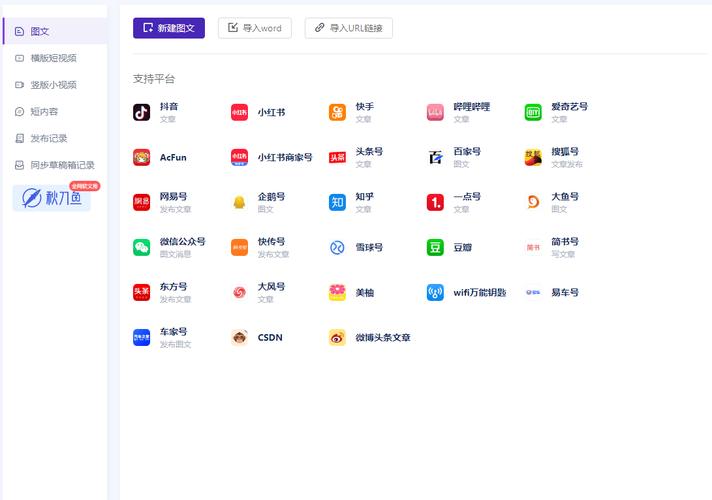Click the 大风号 swirl icon
This screenshot has height=500, width=712.
(x=239, y=292)
